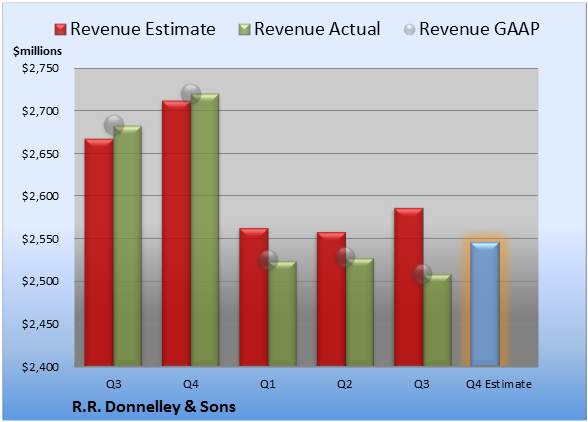Click the $millions axis unit label
588x422 pixels.
(x=38, y=51)
